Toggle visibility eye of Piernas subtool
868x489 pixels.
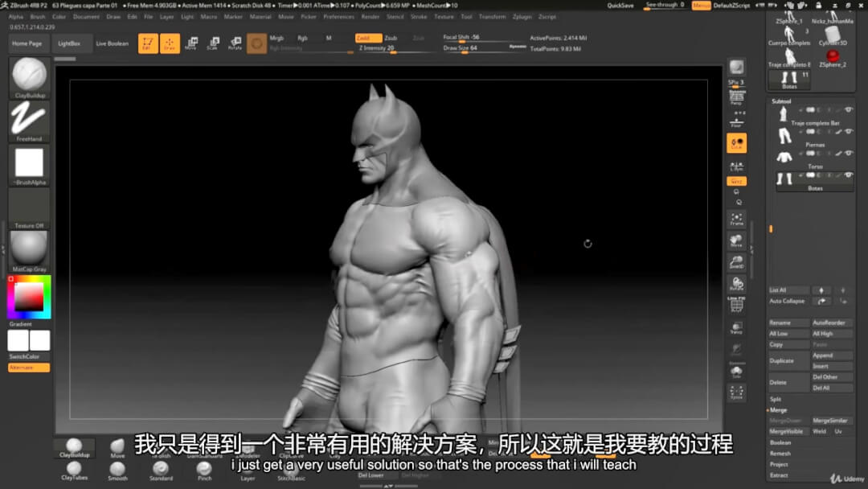pyautogui.click(x=849, y=131)
